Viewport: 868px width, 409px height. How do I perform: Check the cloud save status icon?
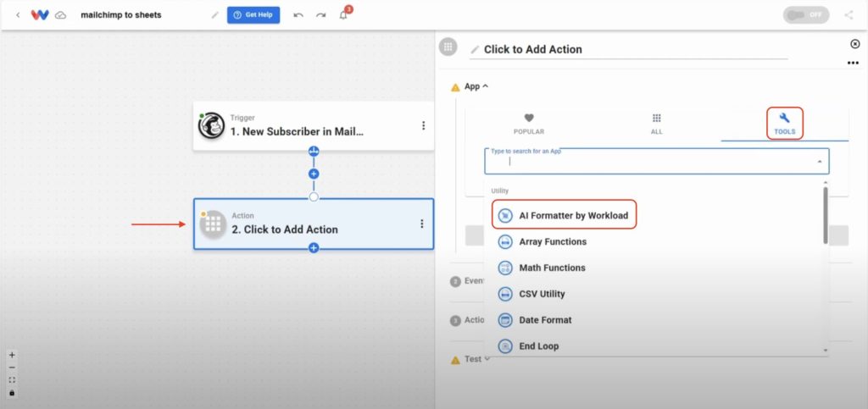tap(61, 15)
